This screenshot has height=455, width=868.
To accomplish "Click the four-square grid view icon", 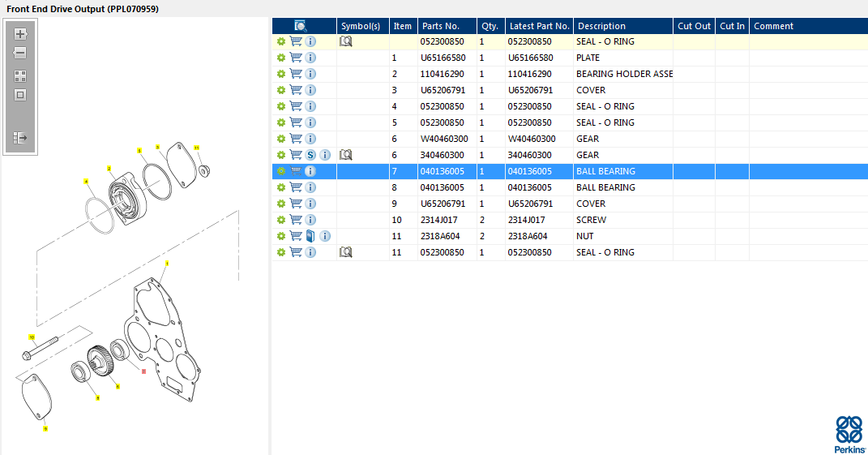I will pyautogui.click(x=20, y=76).
